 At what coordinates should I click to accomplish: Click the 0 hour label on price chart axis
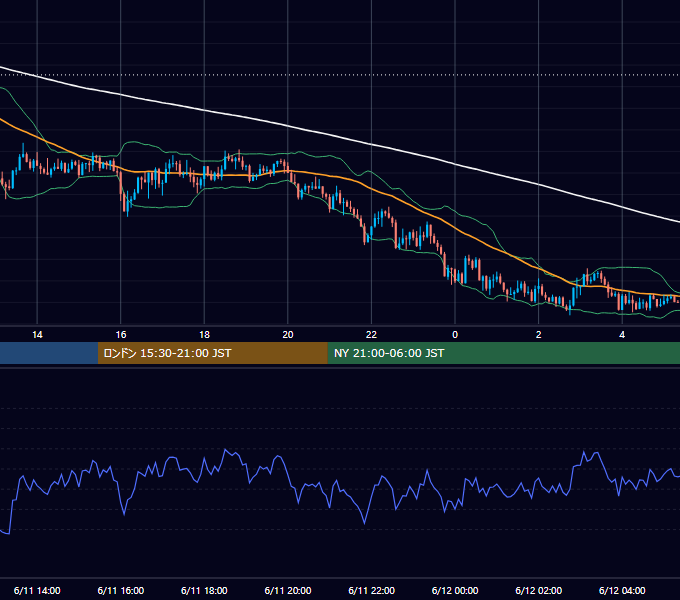[x=455, y=335]
